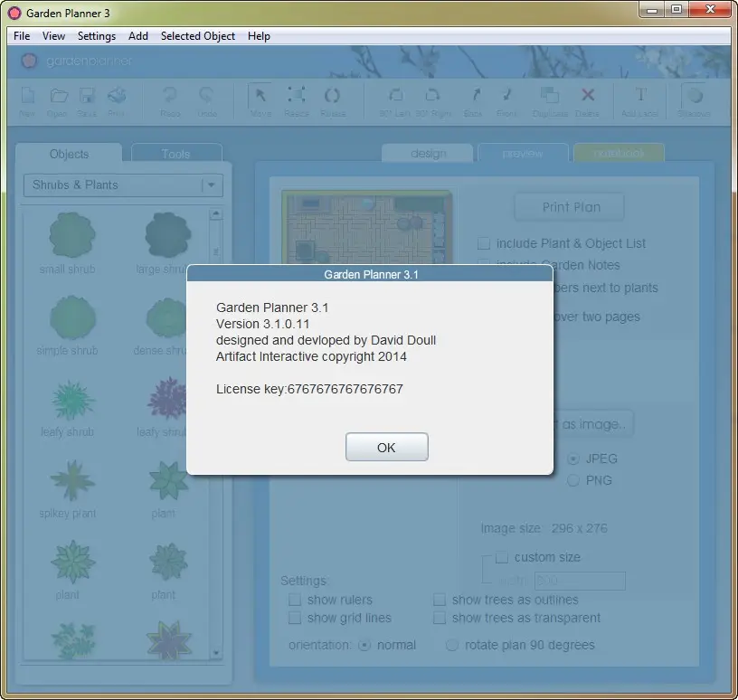This screenshot has height=700, width=738.
Task: Open the Add menu
Action: coord(138,36)
